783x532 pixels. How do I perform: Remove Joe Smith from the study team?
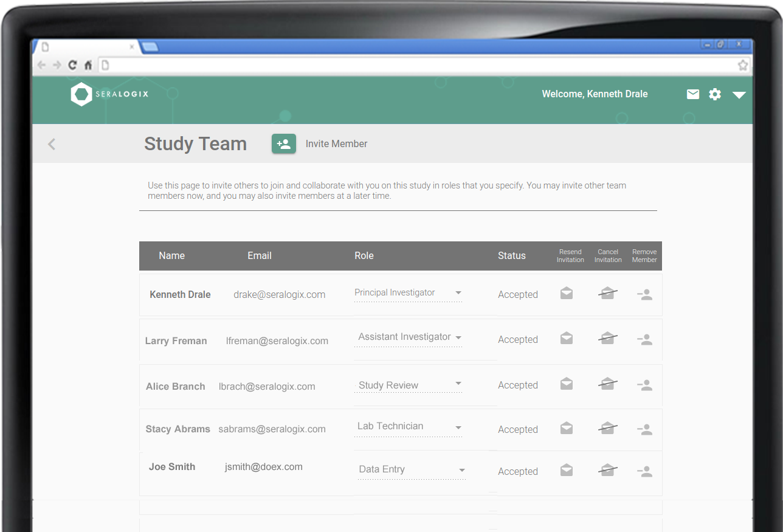tap(644, 471)
